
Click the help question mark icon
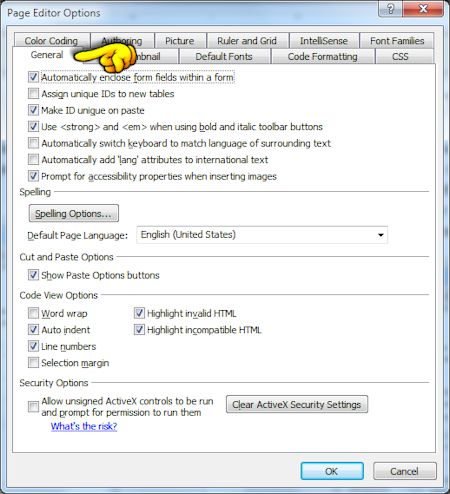(390, 9)
